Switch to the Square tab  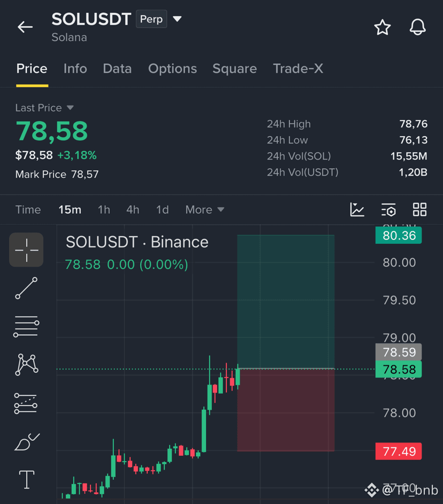point(235,69)
